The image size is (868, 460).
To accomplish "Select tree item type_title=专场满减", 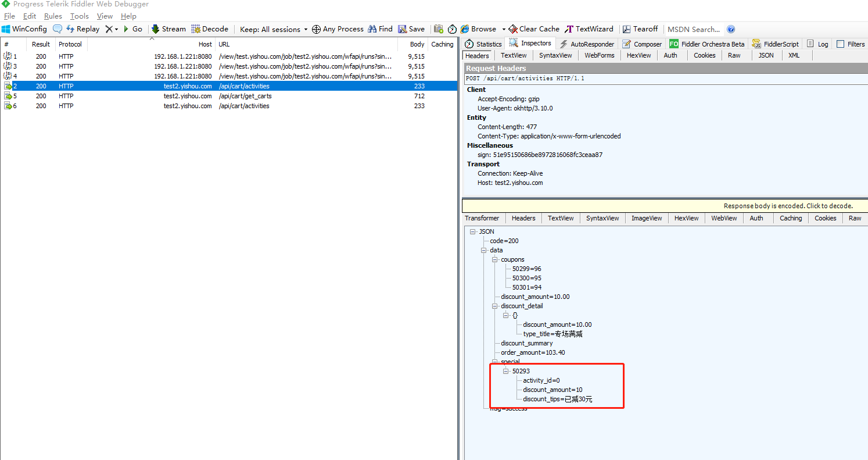I will (x=553, y=334).
